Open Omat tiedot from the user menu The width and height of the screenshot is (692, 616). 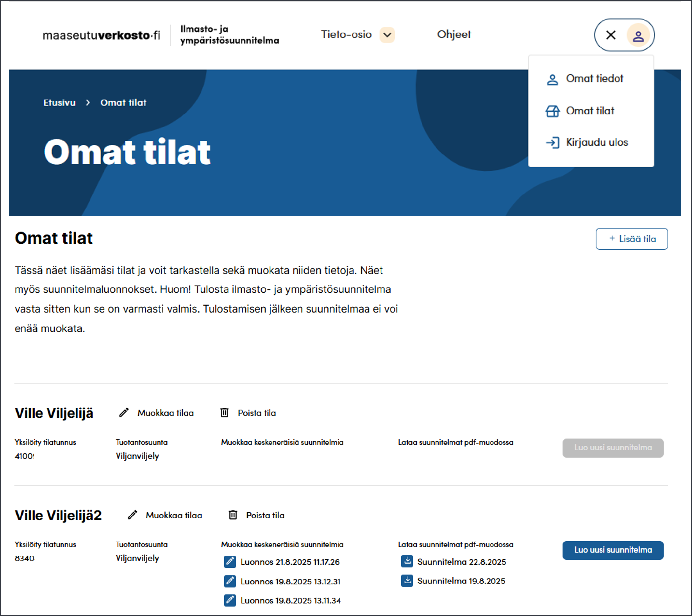[594, 79]
